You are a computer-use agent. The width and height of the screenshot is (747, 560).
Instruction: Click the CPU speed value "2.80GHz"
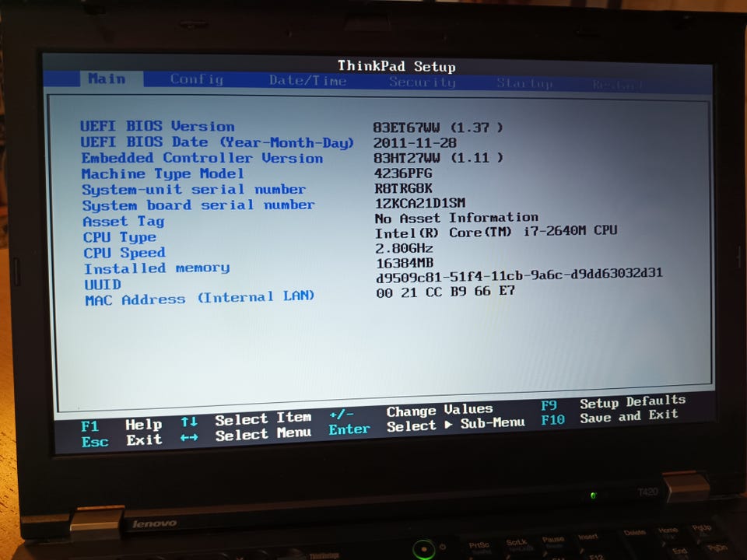pyautogui.click(x=404, y=248)
